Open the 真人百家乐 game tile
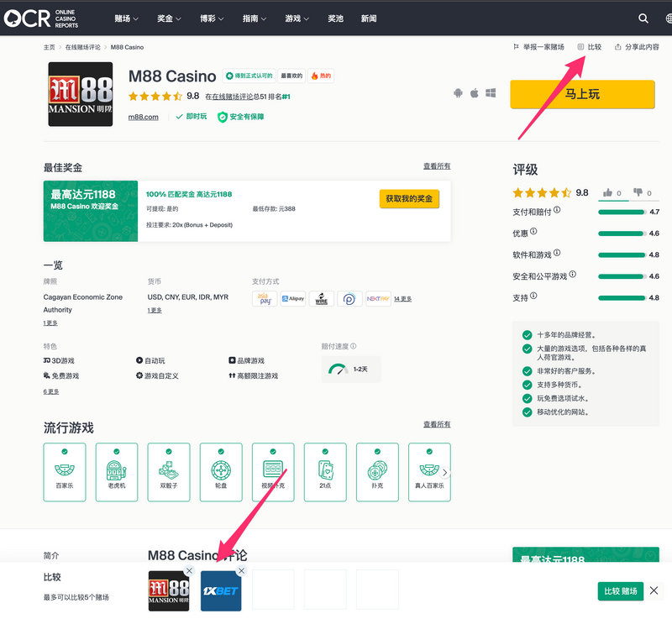672x619 pixels. 429,472
